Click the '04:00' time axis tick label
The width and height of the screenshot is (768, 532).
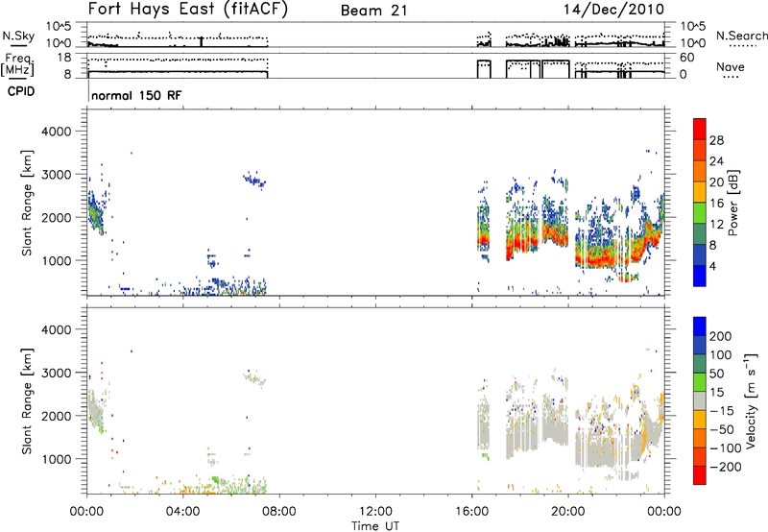183,512
